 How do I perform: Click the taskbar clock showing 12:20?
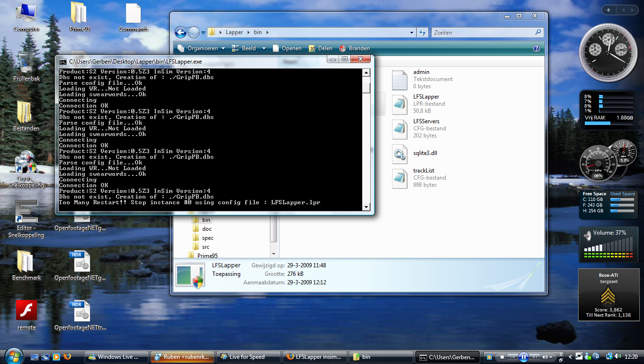(631, 357)
